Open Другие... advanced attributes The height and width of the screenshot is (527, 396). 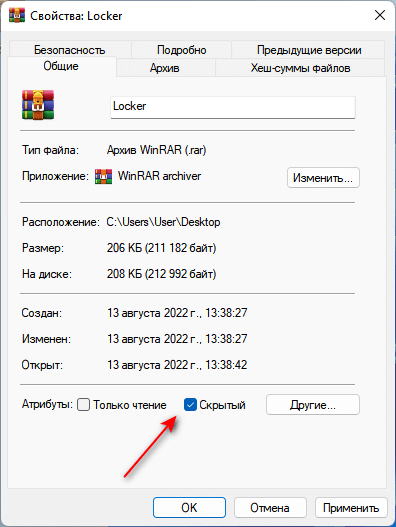tap(313, 405)
